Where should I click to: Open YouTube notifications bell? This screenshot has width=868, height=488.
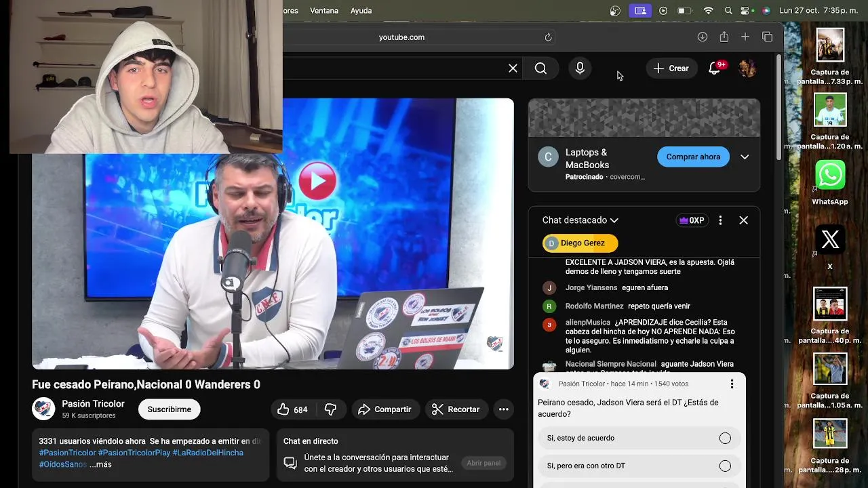point(715,68)
